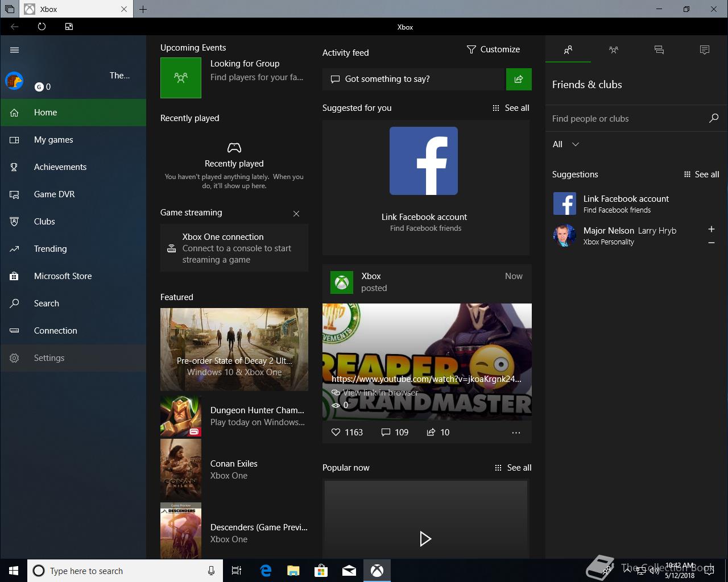Play the Popular now video
The width and height of the screenshot is (728, 582).
425,539
